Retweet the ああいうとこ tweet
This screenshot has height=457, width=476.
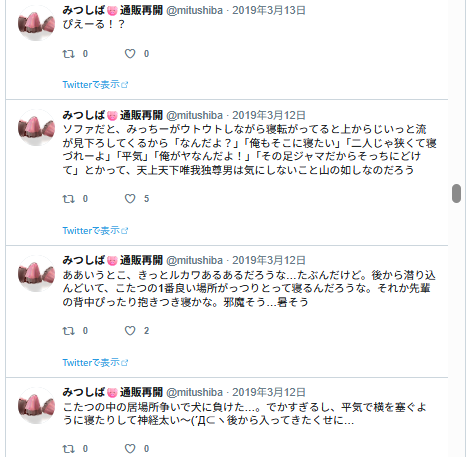[x=69, y=331]
